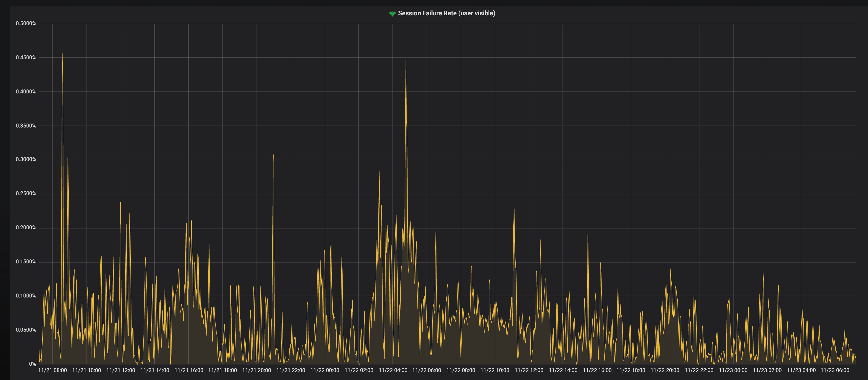Click the 11/22 00:00 time axis label
The image size is (868, 380).
point(325,370)
